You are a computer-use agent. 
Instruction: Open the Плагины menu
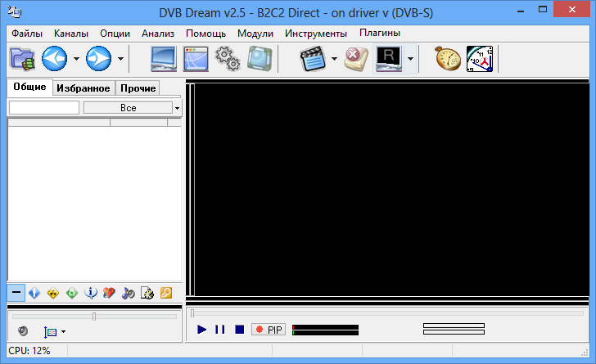(x=380, y=33)
